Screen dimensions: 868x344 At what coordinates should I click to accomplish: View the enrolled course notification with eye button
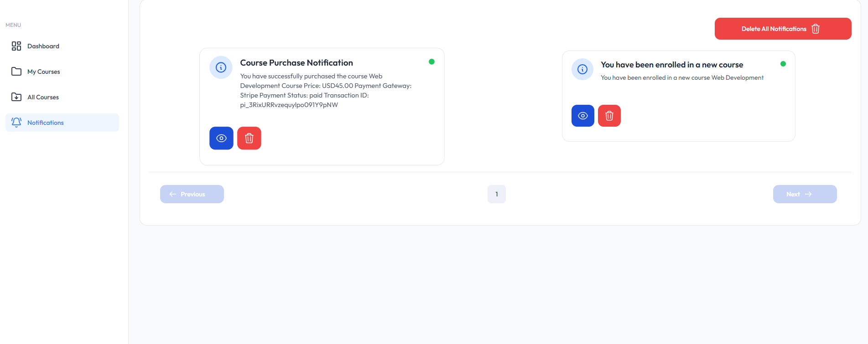click(x=583, y=116)
